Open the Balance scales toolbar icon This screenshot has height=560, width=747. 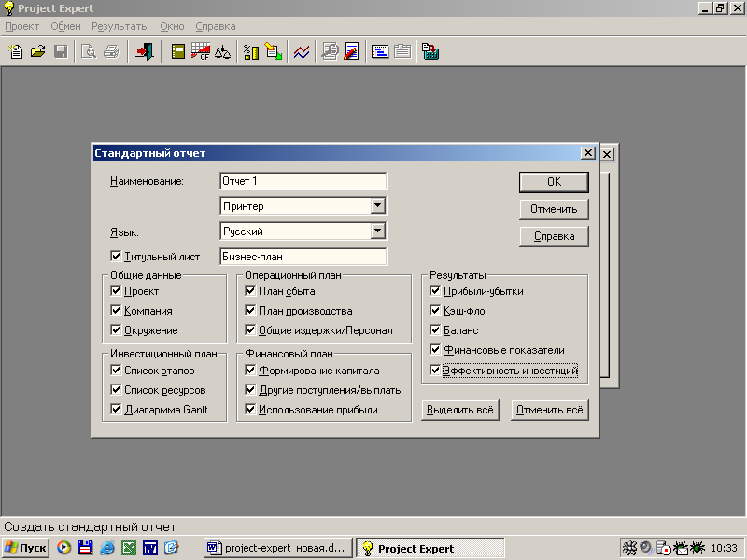tap(222, 51)
